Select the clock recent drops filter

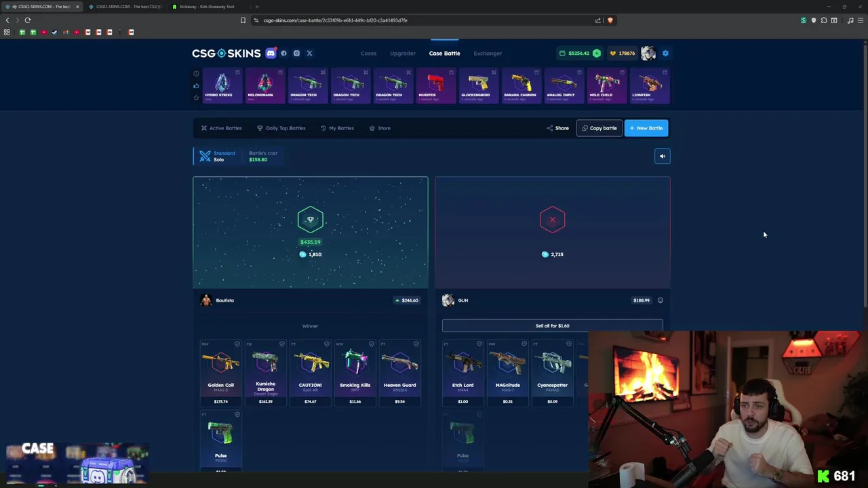pos(197,73)
